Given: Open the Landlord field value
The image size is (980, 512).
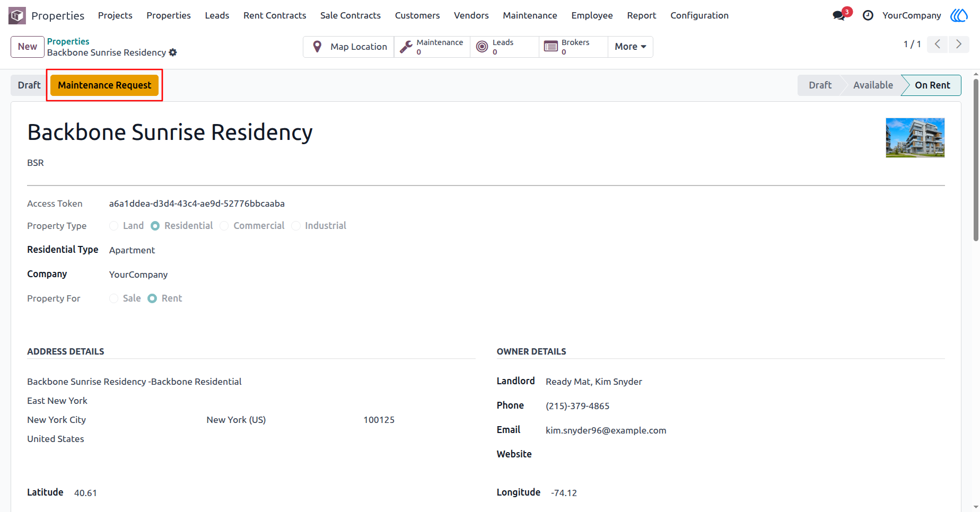Looking at the screenshot, I should tap(594, 382).
